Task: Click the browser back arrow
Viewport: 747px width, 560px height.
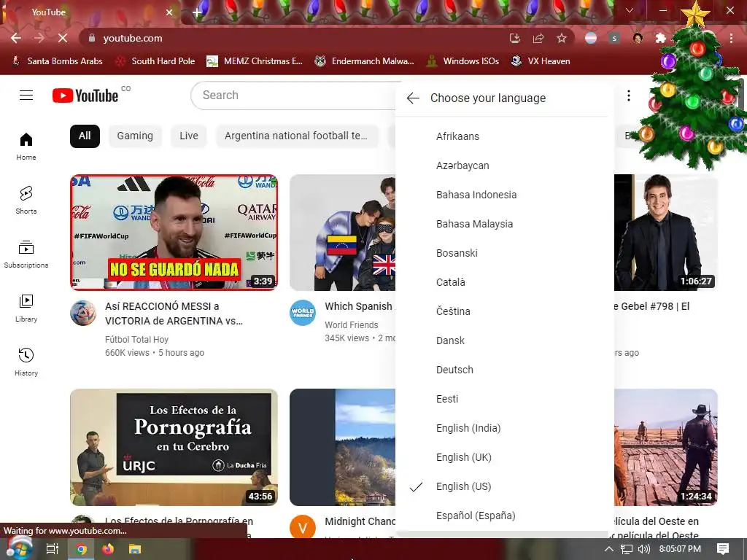Action: pos(16,38)
